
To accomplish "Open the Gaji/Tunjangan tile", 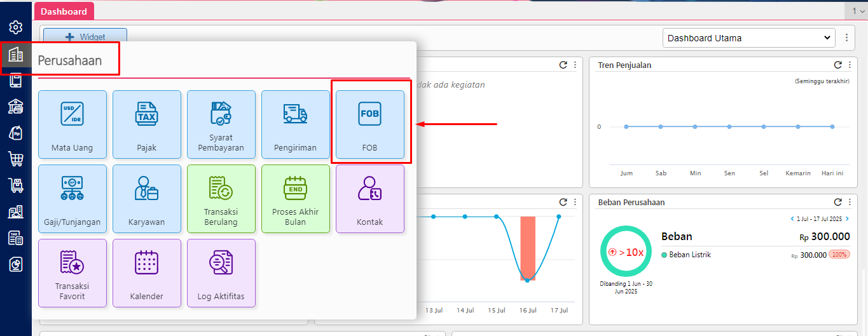I will (72, 199).
